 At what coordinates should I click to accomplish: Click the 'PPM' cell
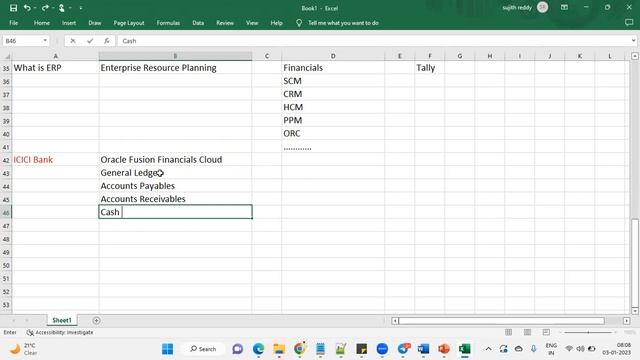[x=333, y=120]
